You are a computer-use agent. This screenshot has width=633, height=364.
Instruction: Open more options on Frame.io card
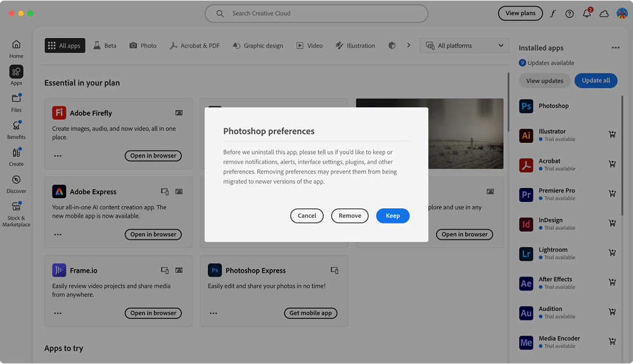point(58,313)
